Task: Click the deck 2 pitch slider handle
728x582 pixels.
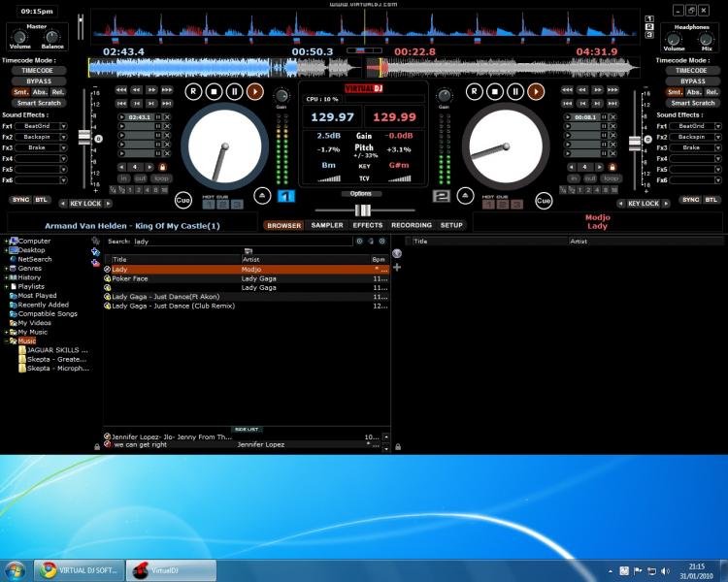Action: [635, 143]
